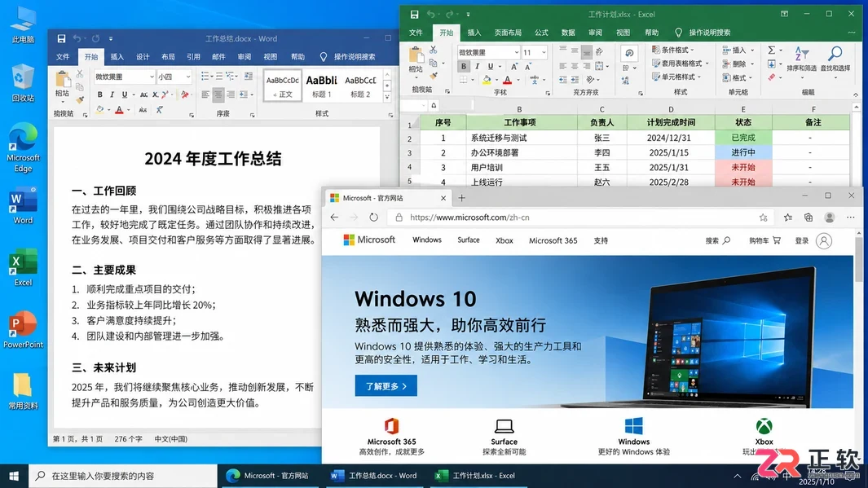Open 条件格式 dropdown in Excel
This screenshot has height=488, width=868.
pyautogui.click(x=673, y=50)
